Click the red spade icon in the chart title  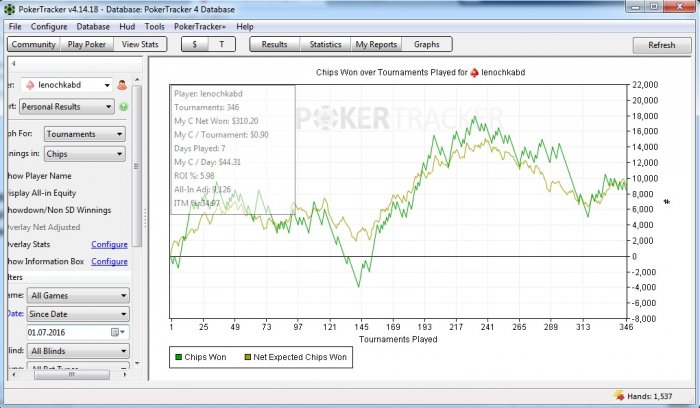(475, 72)
